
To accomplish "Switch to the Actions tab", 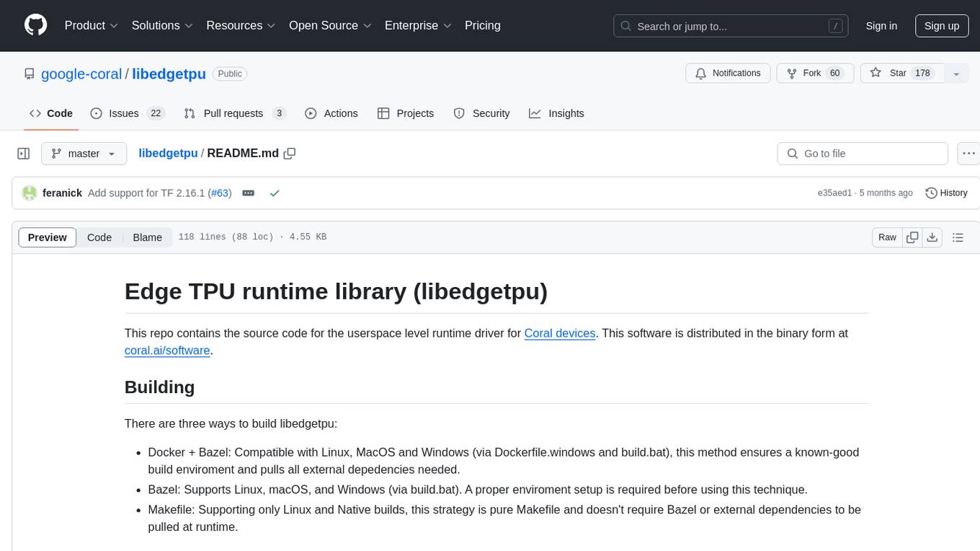I will click(x=331, y=113).
